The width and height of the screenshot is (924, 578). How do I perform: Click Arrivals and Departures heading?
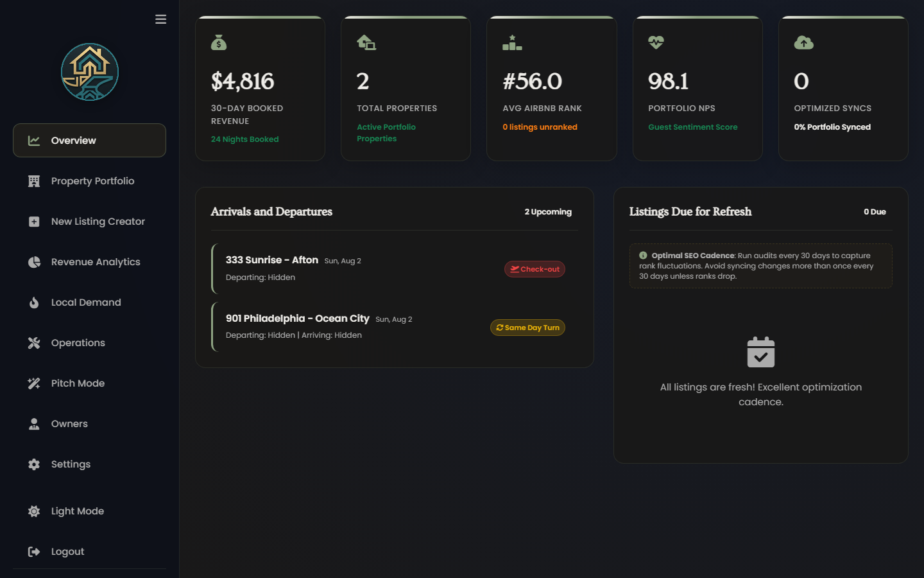click(271, 212)
